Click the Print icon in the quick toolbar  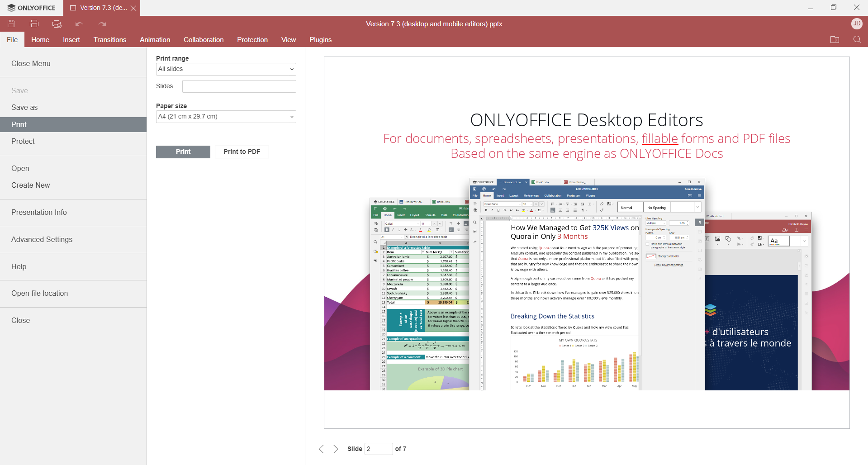pyautogui.click(x=34, y=24)
